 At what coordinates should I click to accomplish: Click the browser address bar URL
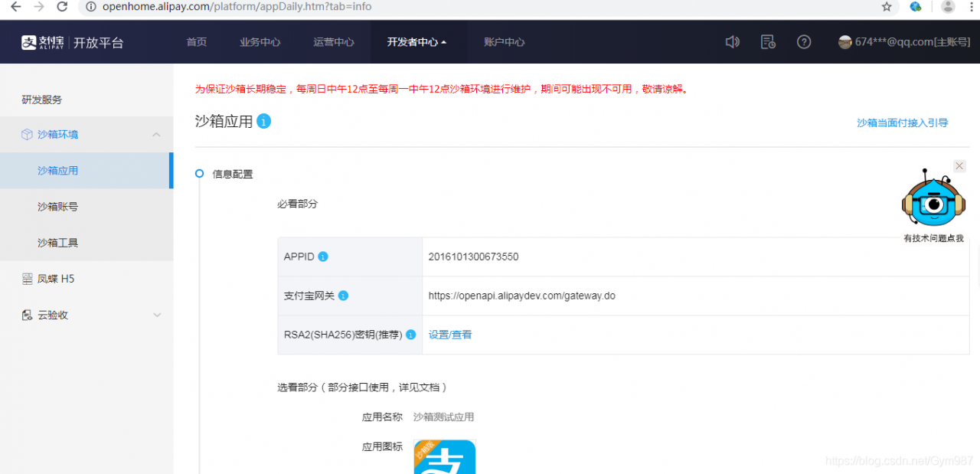point(237,7)
